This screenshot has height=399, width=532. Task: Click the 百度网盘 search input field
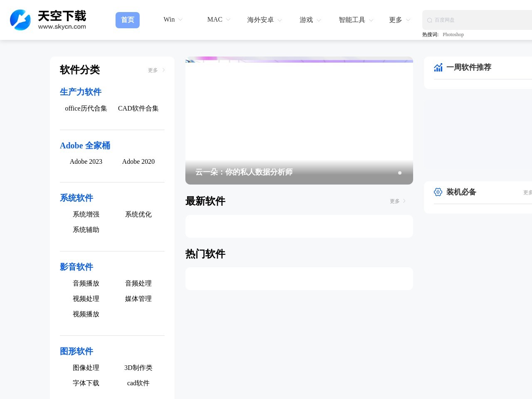point(478,20)
